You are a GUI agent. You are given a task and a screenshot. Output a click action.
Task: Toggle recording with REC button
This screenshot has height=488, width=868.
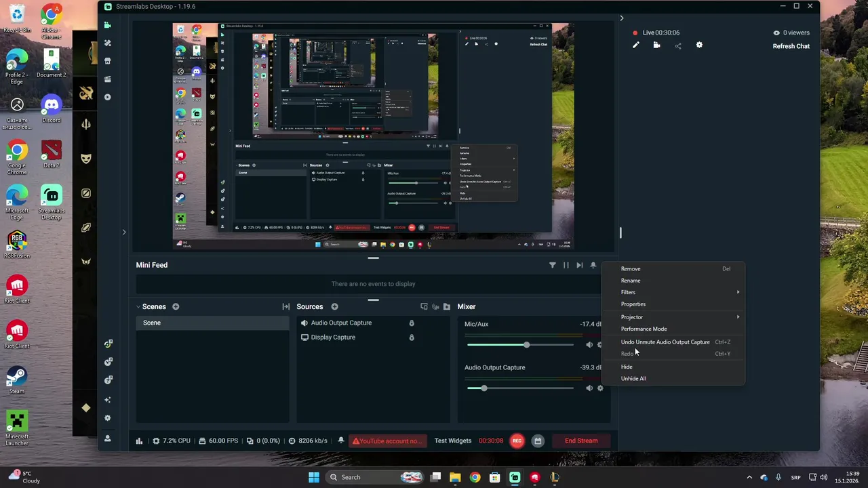pos(517,441)
